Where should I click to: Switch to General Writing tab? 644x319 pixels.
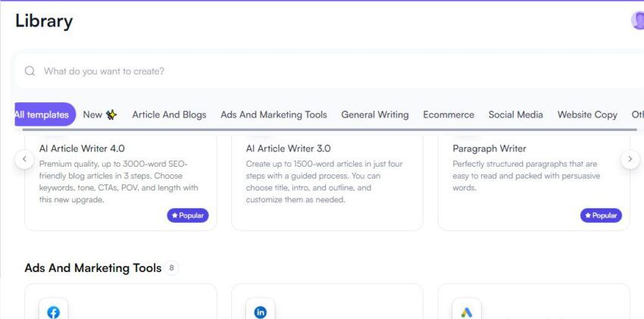point(375,114)
